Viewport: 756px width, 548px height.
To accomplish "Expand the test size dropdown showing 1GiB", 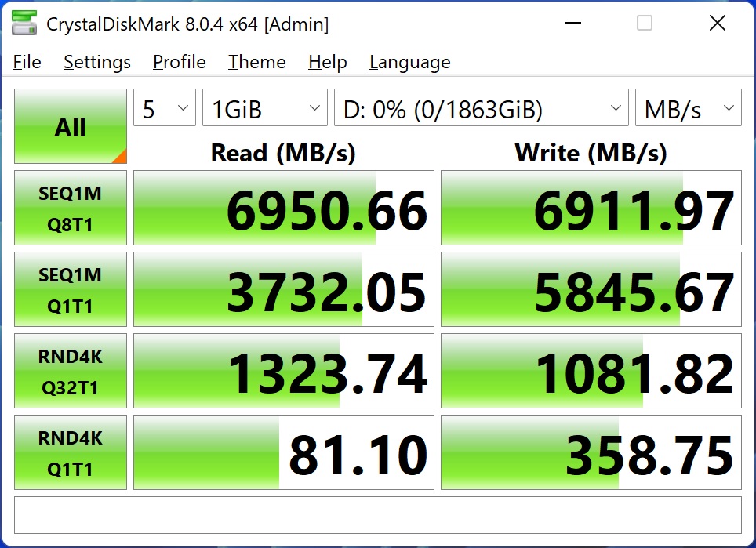I will pyautogui.click(x=265, y=107).
